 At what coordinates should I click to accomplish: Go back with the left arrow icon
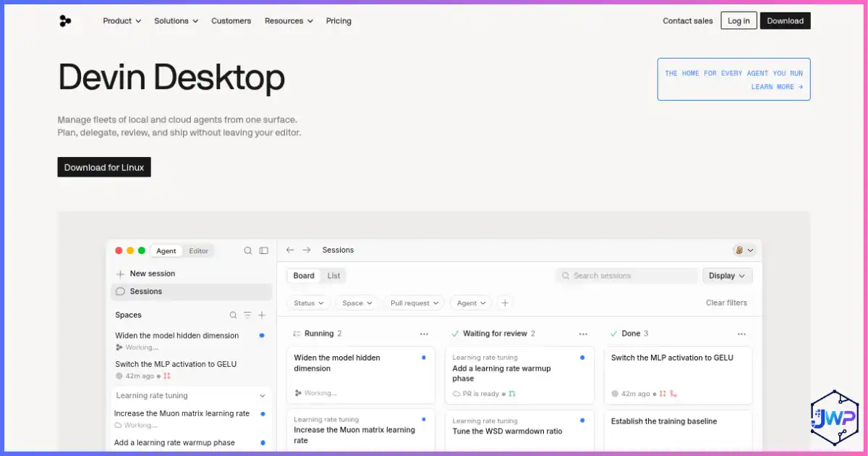pos(290,250)
